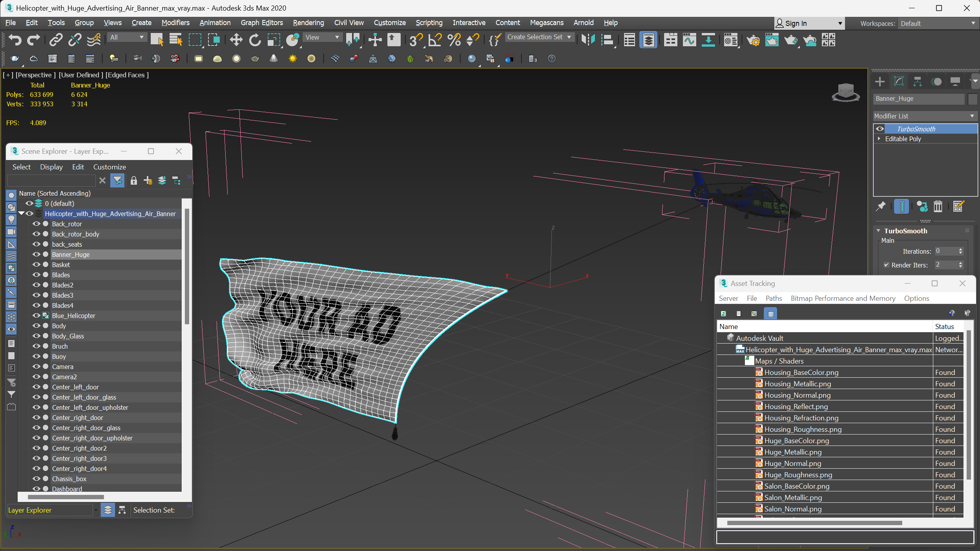Click Select by Name icon

(176, 40)
